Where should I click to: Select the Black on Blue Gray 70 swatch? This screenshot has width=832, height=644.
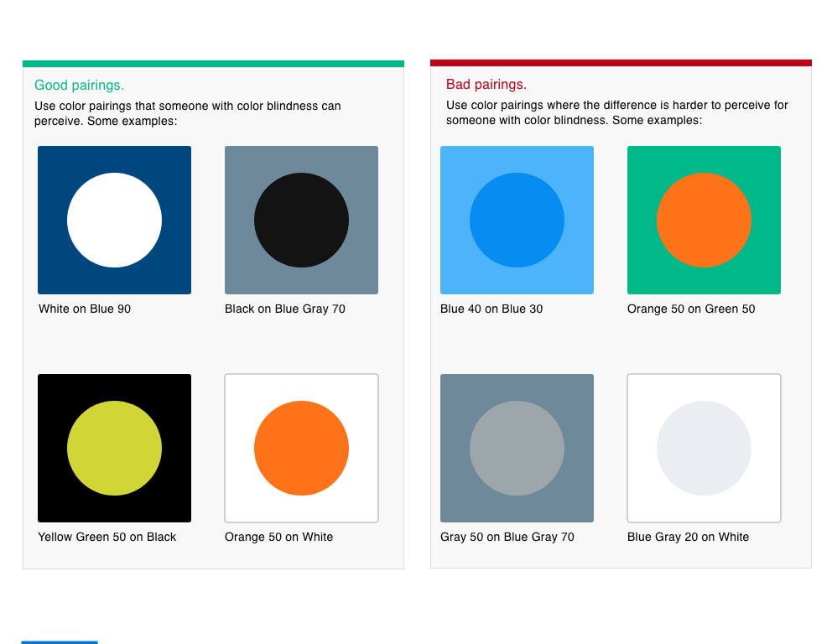(x=301, y=220)
